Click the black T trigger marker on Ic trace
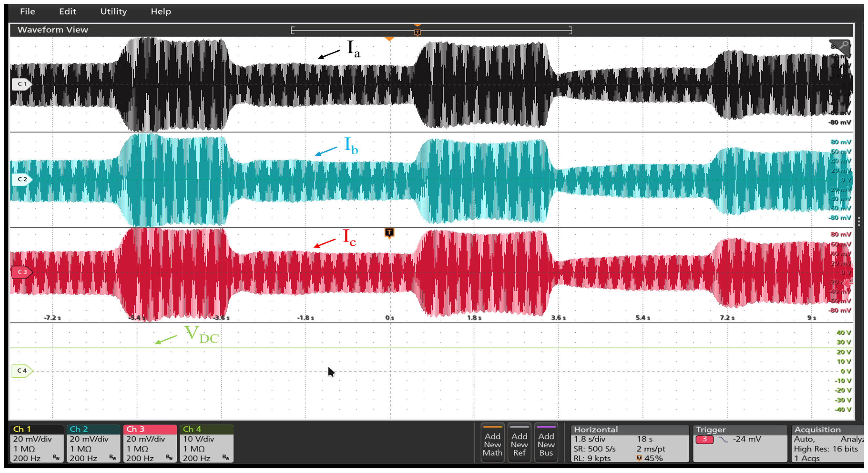The width and height of the screenshot is (868, 473). (x=389, y=232)
